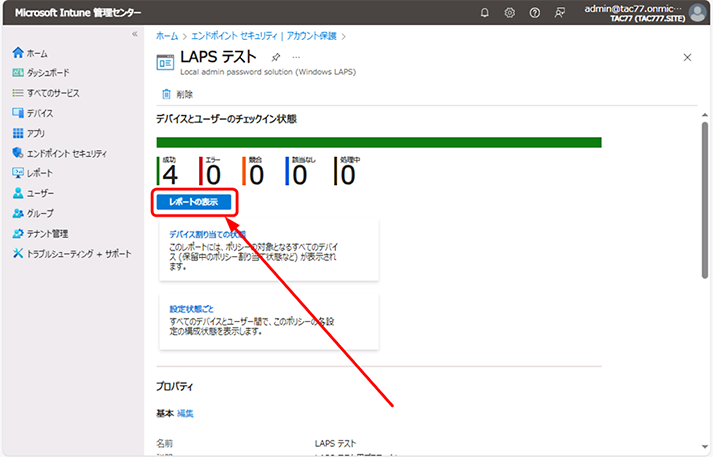The width and height of the screenshot is (713, 457).
Task: Click the green check-in status bar
Action: coord(379,142)
